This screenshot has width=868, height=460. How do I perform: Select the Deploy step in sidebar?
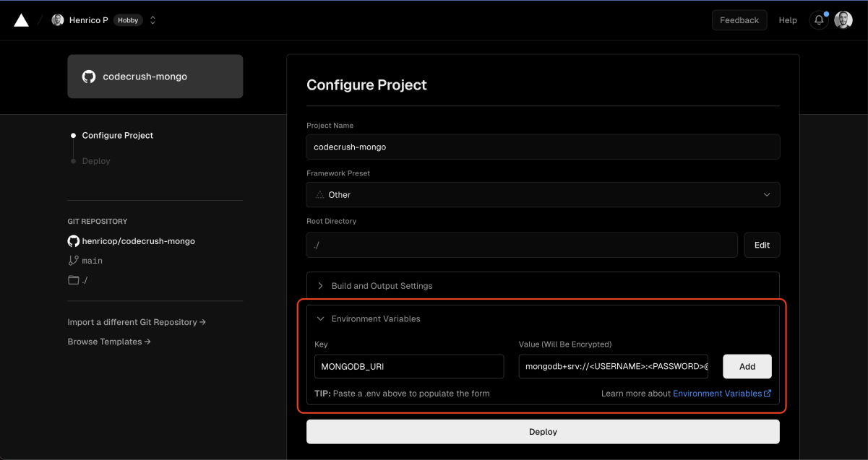pyautogui.click(x=95, y=160)
